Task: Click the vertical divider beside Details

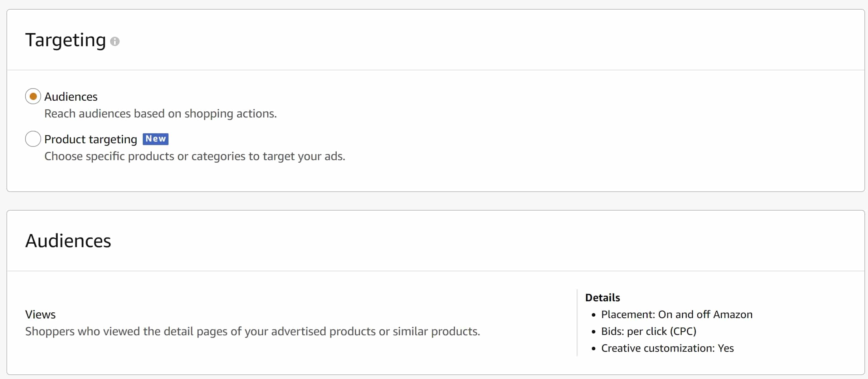Action: point(577,323)
